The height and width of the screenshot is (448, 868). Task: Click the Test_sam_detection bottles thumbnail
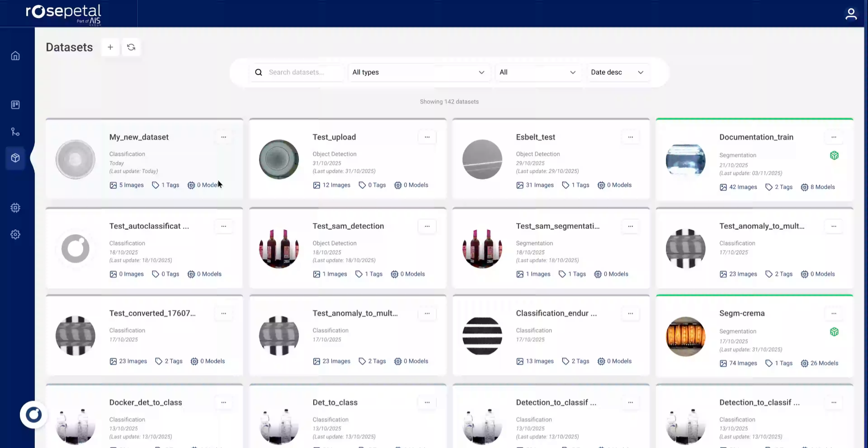coord(279,248)
